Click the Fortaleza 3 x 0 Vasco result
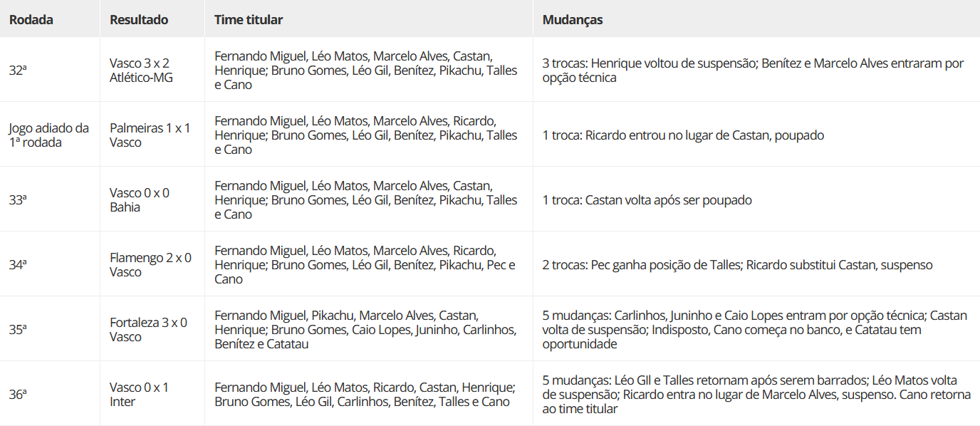980x426 pixels. coord(148,330)
